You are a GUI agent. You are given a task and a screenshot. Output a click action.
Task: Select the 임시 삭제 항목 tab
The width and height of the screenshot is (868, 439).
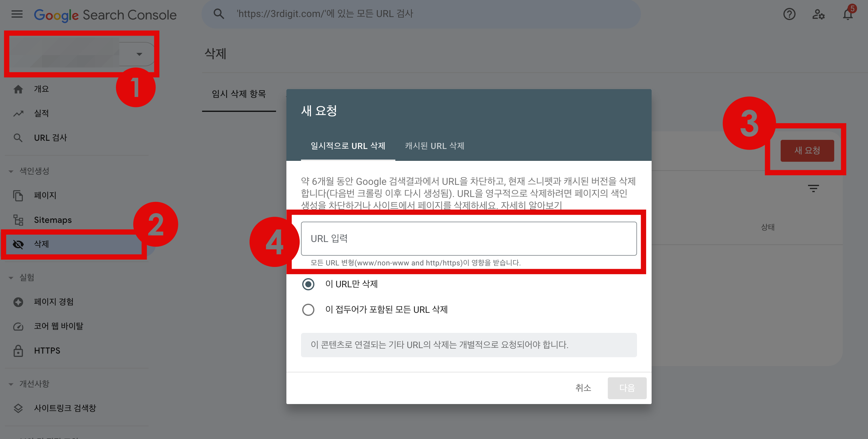click(239, 94)
